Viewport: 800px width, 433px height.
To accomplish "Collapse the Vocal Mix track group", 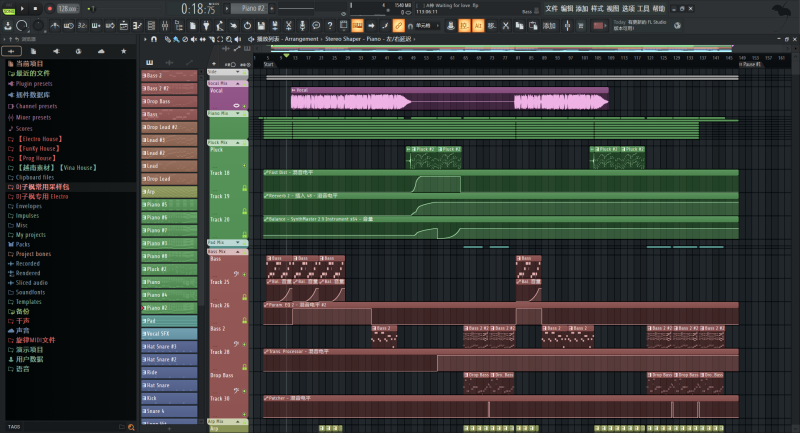I will (238, 83).
